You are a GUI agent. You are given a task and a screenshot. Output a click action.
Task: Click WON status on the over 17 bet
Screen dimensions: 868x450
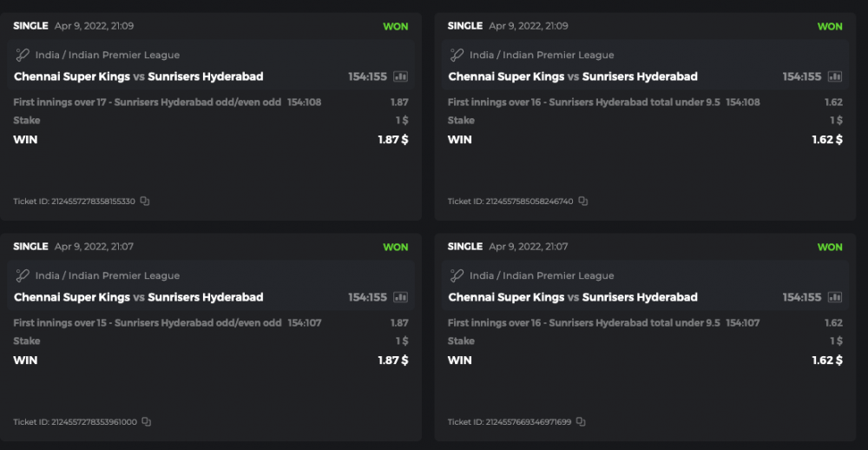(x=396, y=26)
